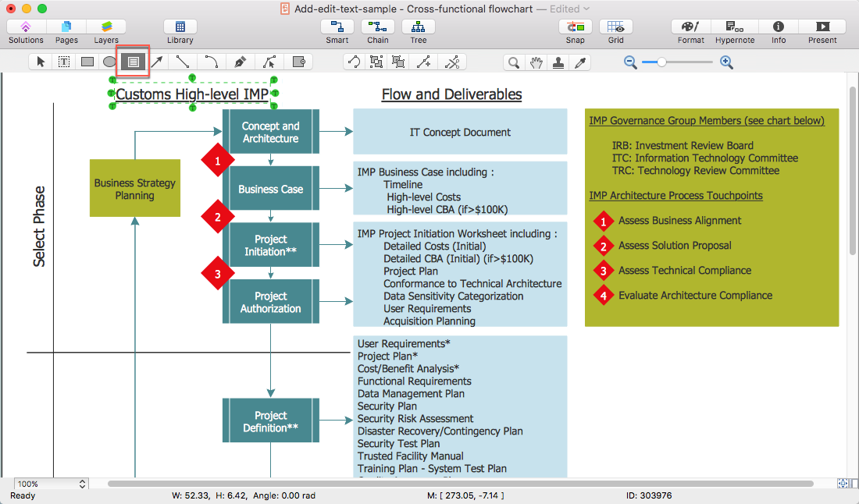
Task: Select the arc drawing tool
Action: (211, 62)
